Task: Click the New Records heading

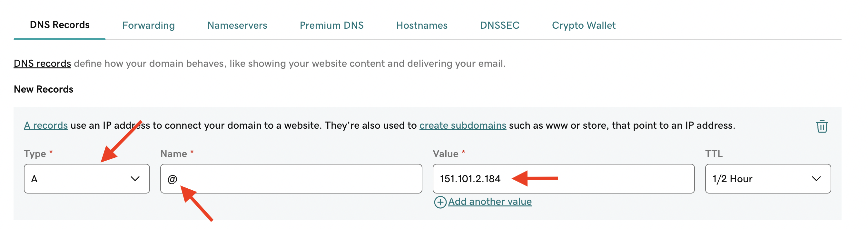Action: (44, 89)
